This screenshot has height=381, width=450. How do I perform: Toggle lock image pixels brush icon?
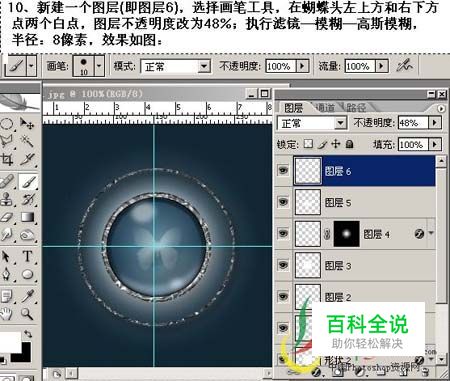pos(322,144)
